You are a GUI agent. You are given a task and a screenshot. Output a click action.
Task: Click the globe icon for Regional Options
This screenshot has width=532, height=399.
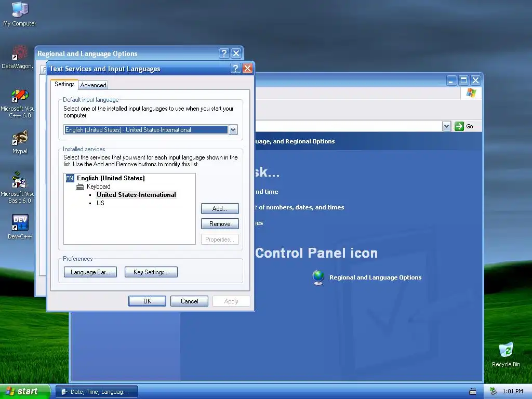[x=318, y=277]
